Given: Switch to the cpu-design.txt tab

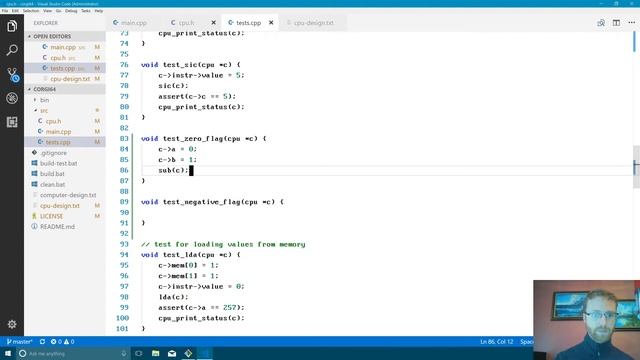Looking at the screenshot, I should click(313, 23).
